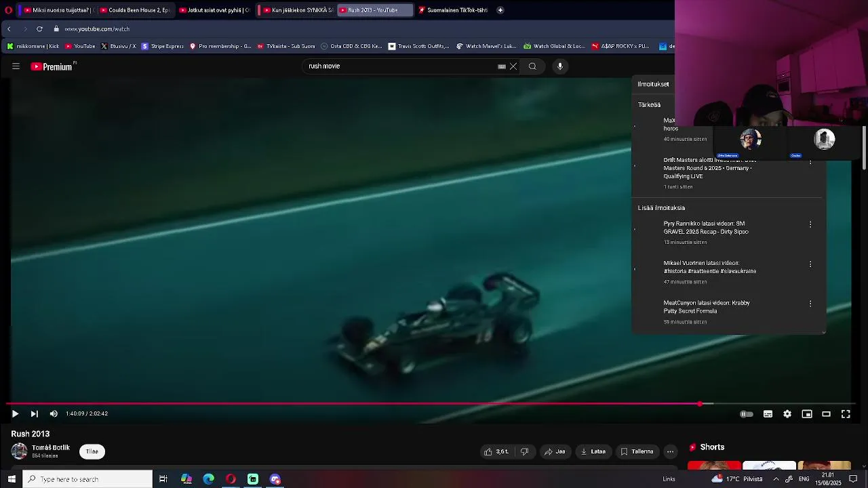Viewport: 868px width, 488px height.
Task: Open the 'Etusivu / X' bookmark
Action: pyautogui.click(x=118, y=46)
